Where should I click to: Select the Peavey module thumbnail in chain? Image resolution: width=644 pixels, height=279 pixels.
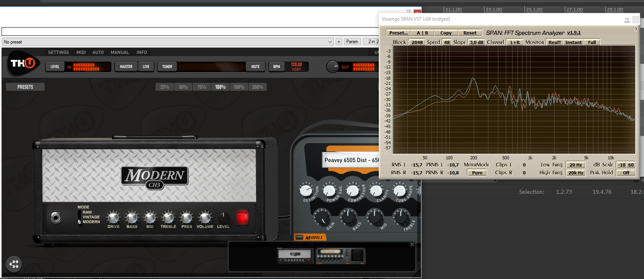340,256
